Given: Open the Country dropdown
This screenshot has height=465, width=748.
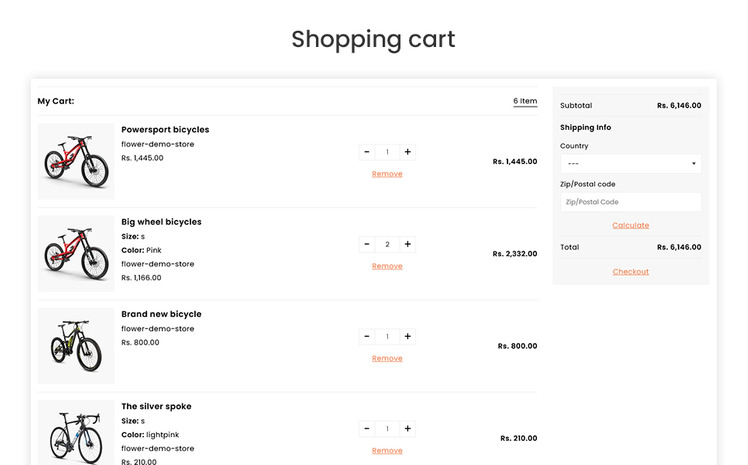Looking at the screenshot, I should [x=631, y=164].
